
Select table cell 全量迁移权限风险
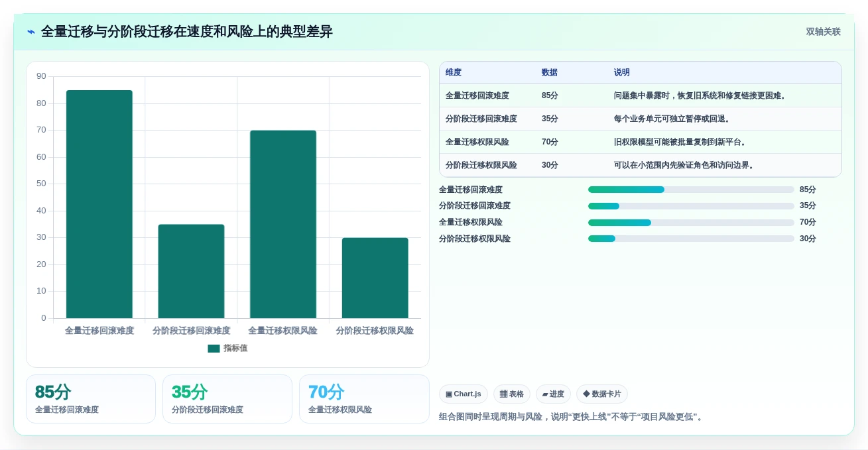pos(477,142)
